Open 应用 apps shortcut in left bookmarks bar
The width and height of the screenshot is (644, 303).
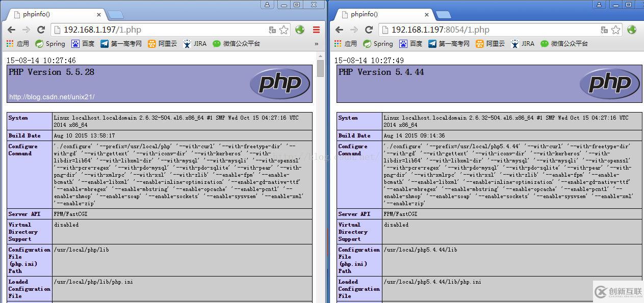tap(18, 44)
